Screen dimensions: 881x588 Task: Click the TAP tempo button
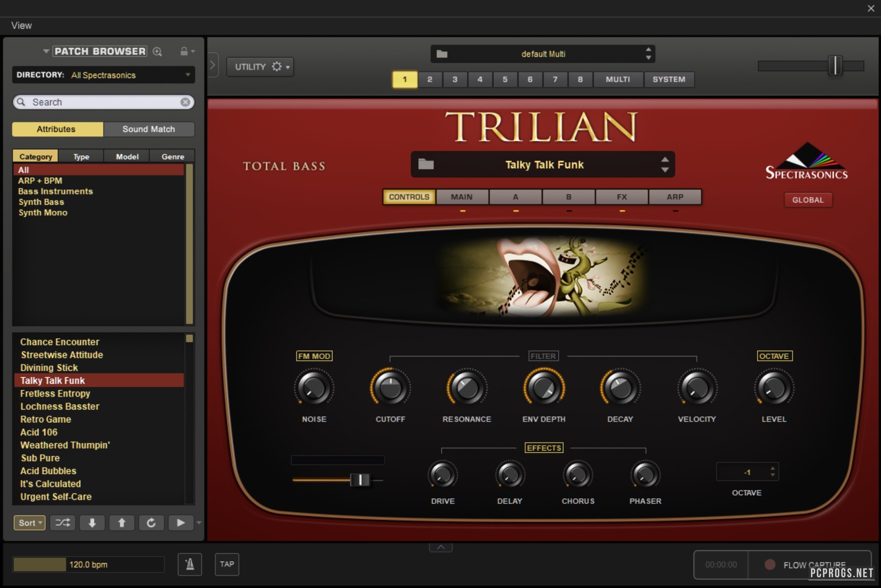point(227,564)
